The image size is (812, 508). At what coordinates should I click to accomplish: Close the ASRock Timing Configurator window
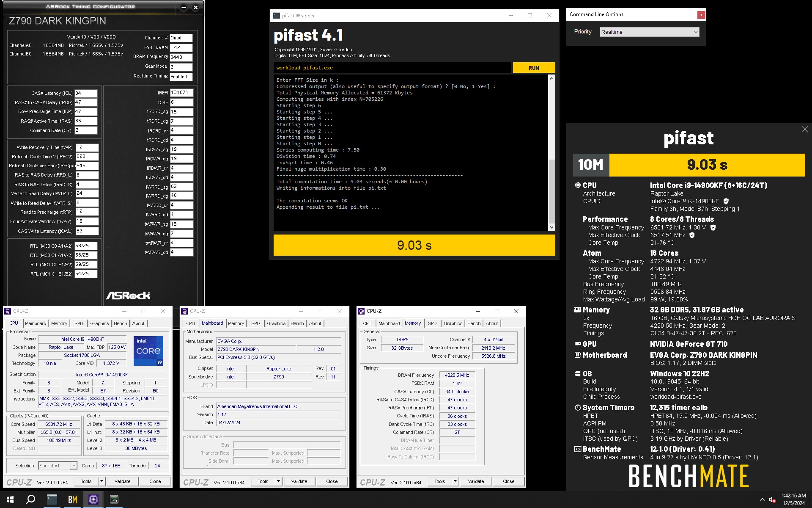[x=195, y=7]
